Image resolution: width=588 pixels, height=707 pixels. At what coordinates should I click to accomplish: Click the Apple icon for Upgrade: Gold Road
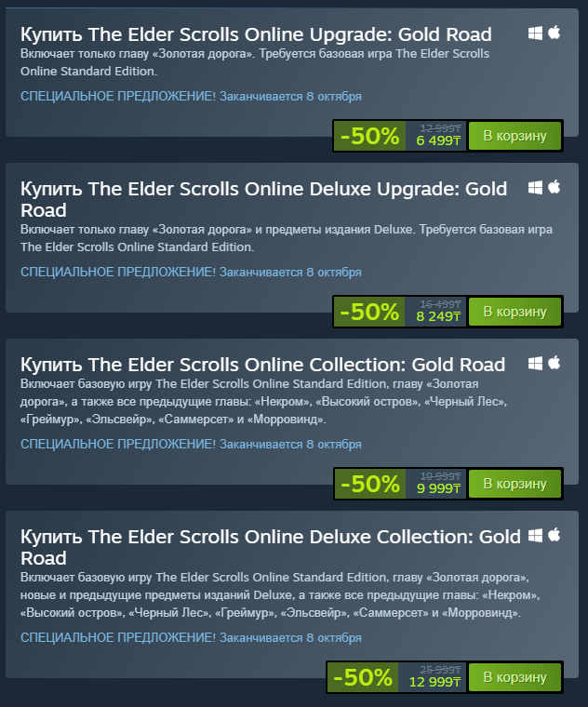(555, 33)
